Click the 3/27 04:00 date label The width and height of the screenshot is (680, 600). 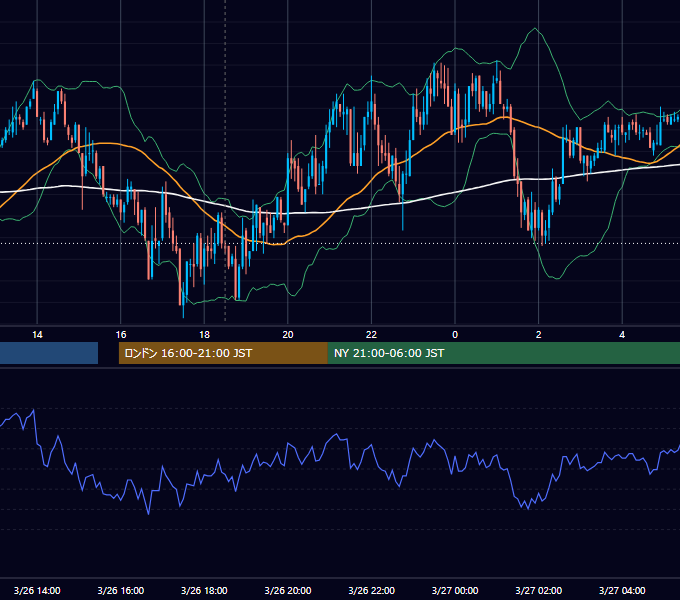point(622,590)
